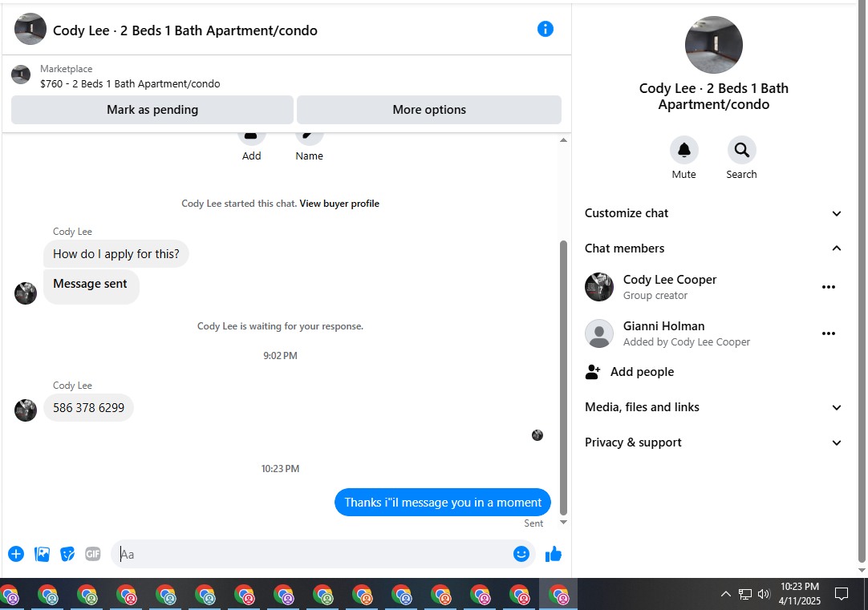
Task: Click Gianni Holman member name
Action: click(x=663, y=326)
